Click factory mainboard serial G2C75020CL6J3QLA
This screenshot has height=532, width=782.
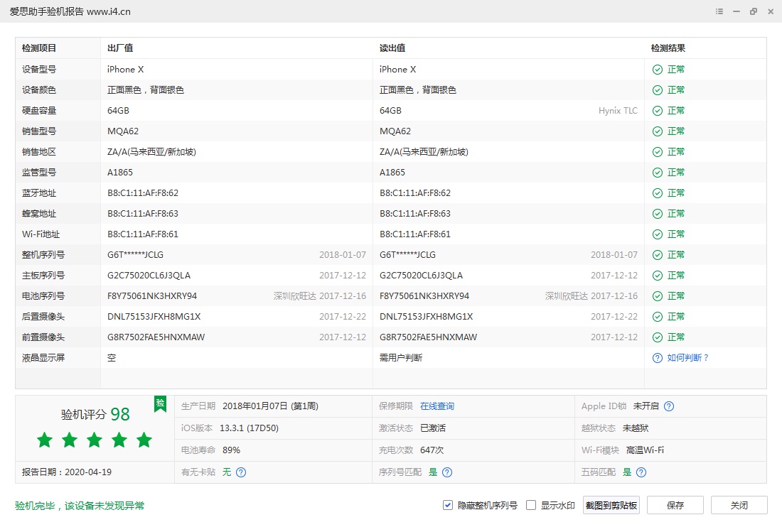pos(149,276)
